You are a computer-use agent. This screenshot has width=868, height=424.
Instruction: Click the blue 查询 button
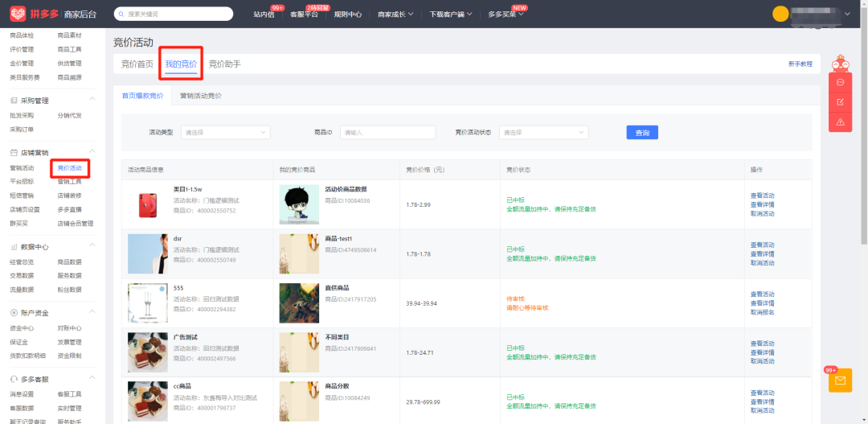coord(642,133)
